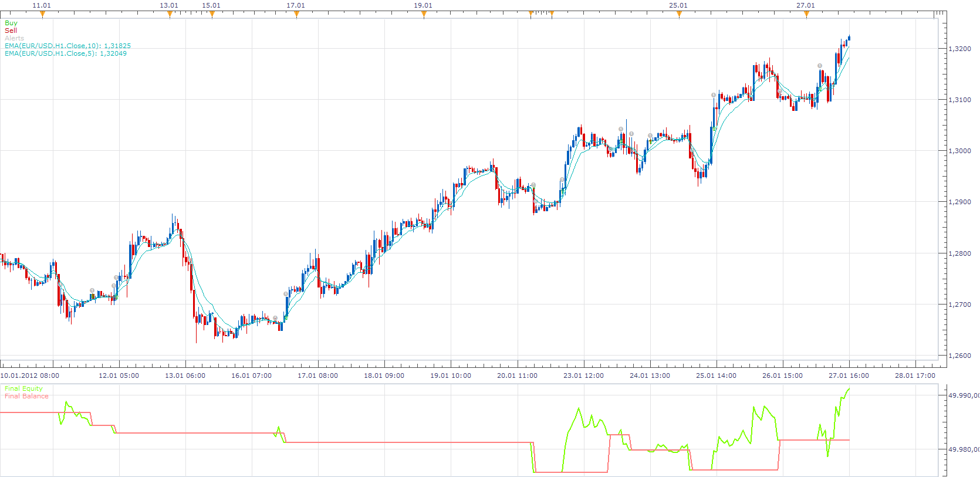Select the orange marker under date 17.01
The height and width of the screenshot is (477, 980).
click(296, 14)
